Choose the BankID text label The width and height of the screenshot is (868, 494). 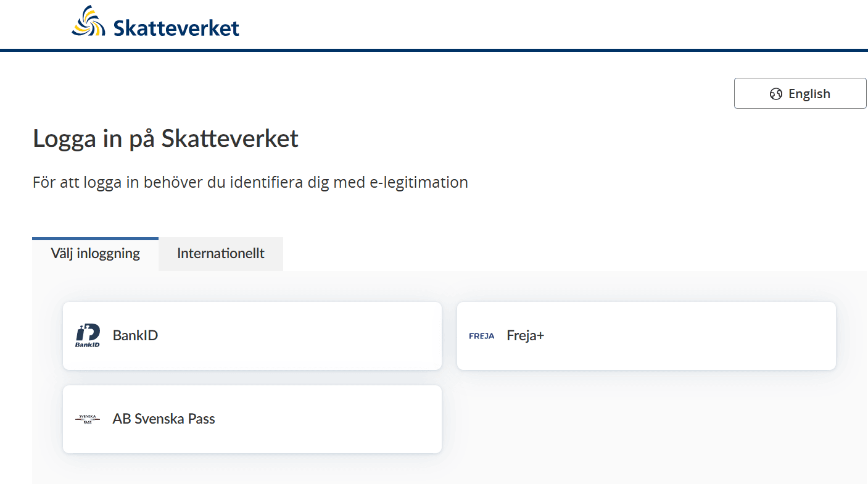click(x=135, y=336)
